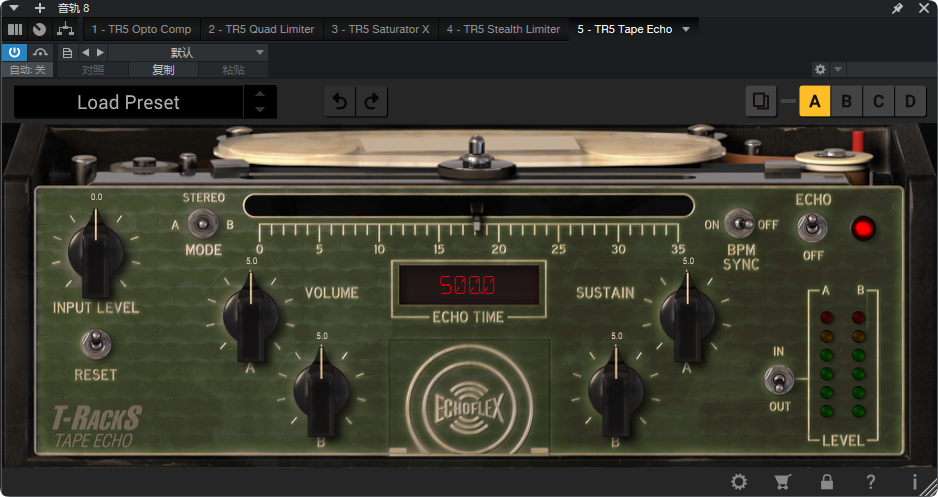The width and height of the screenshot is (938, 497).
Task: Click the echo time tape head slider
Action: 476,217
